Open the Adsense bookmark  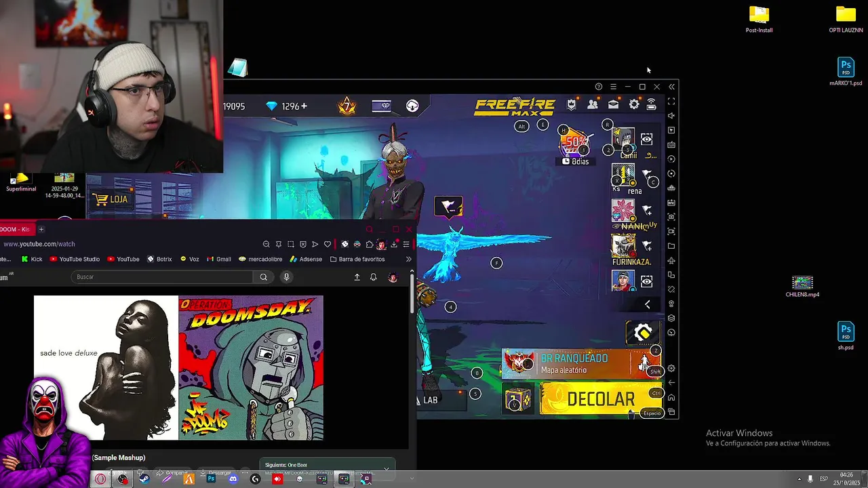point(306,259)
